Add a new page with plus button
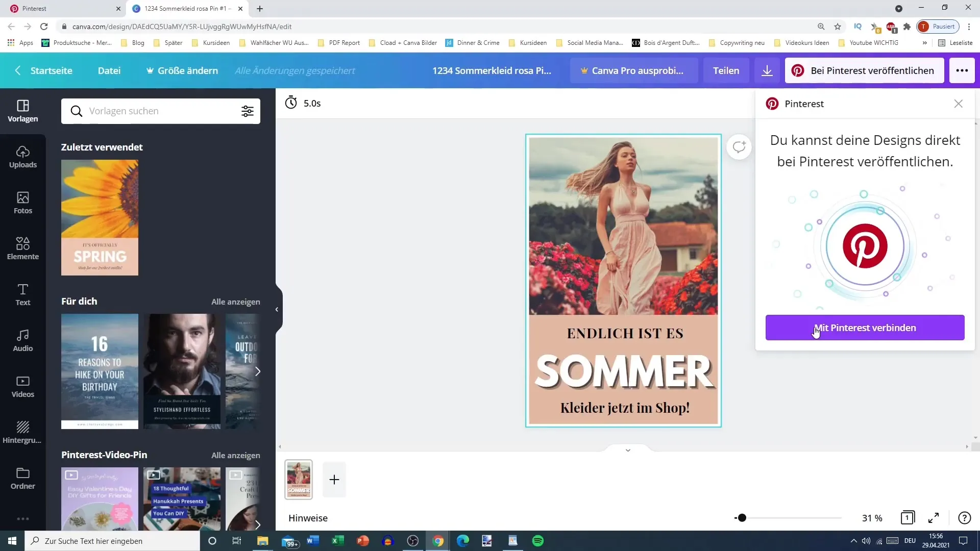980x551 pixels. 334,480
